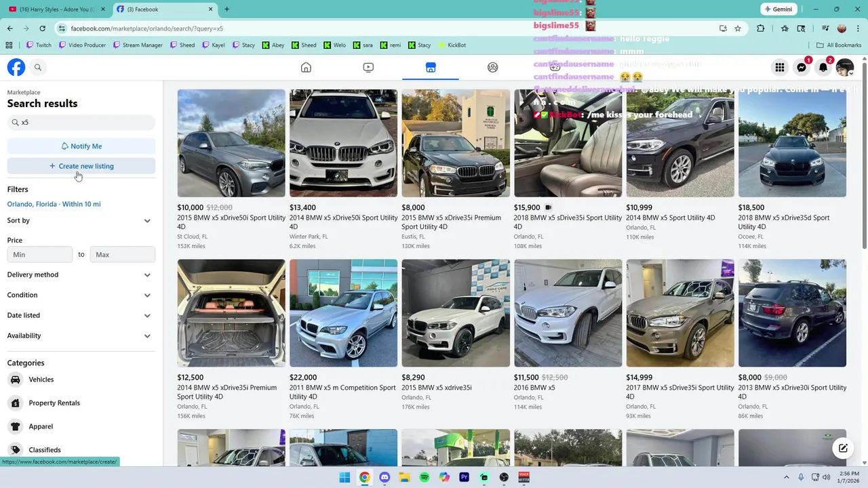Open the $14,999 2017 BMW x5 listing photo
This screenshot has height=488, width=868.
[680, 313]
